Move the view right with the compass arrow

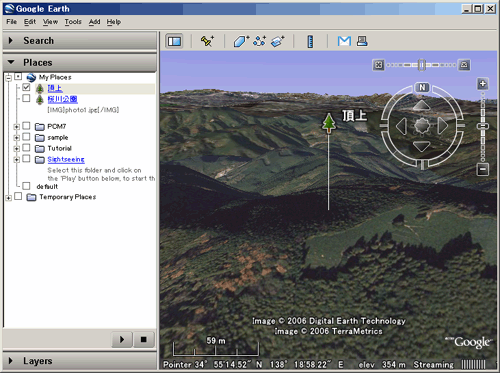pyautogui.click(x=443, y=126)
